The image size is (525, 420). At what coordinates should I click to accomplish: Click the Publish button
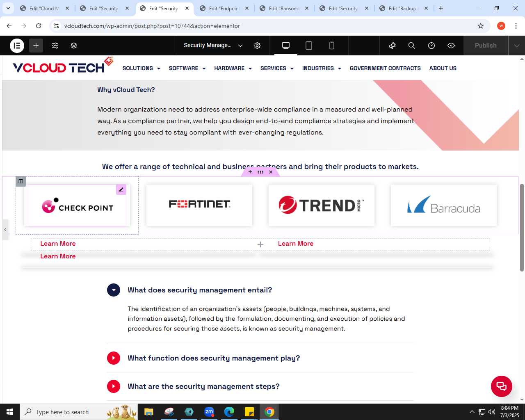(x=486, y=46)
